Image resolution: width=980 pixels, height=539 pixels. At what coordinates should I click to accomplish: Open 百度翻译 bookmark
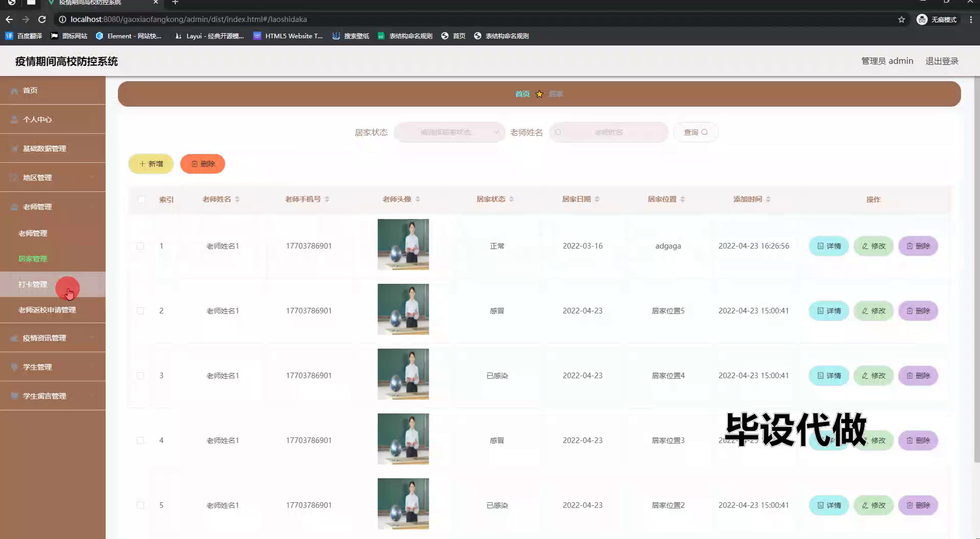tap(24, 36)
